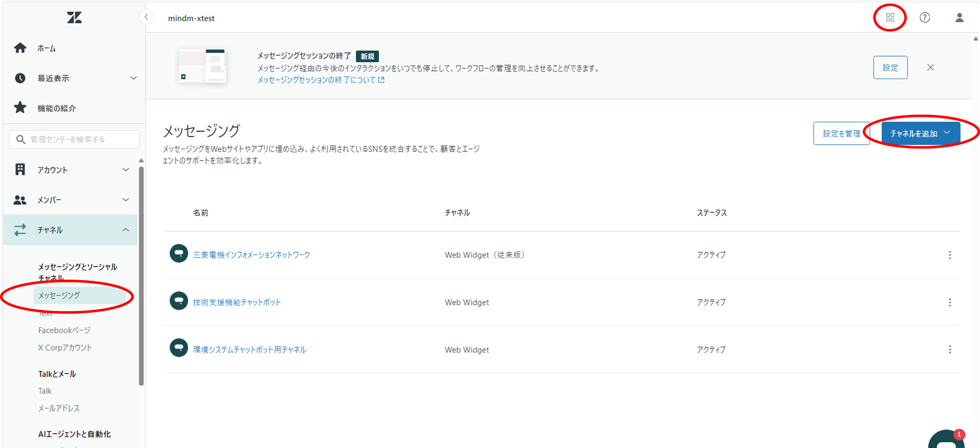
Task: Click the 設定を管理 button
Action: (x=841, y=133)
